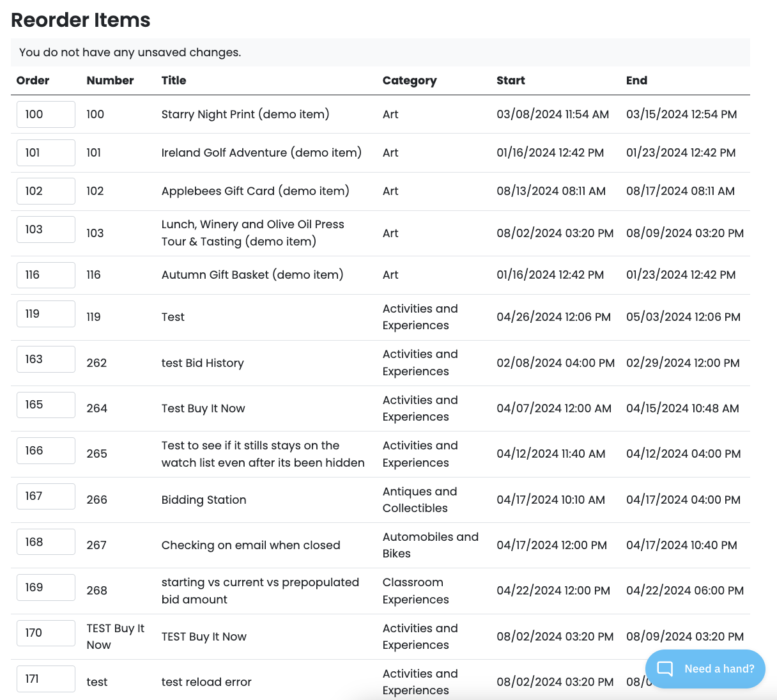The width and height of the screenshot is (777, 700).
Task: Edit the Order field showing 101
Action: click(46, 153)
